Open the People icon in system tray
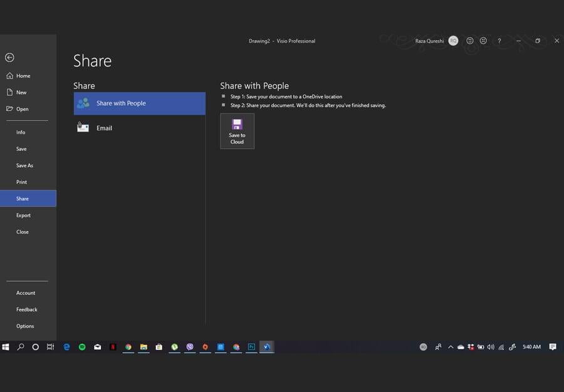Screen dimensions: 564x392 [438, 347]
